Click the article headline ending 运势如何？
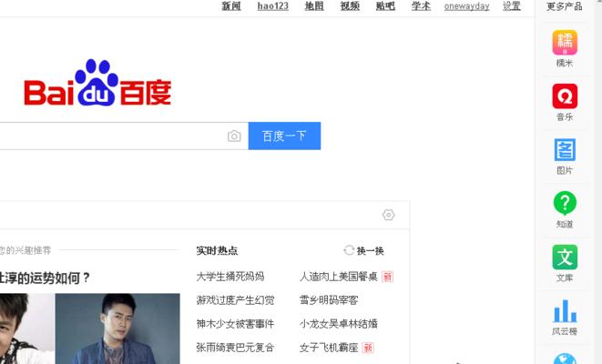 pos(45,278)
